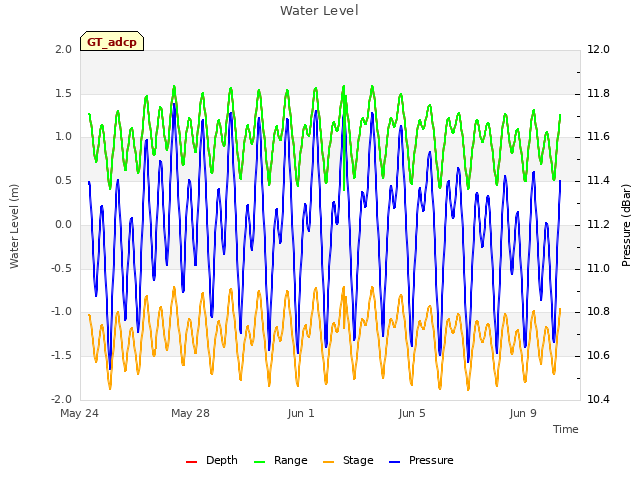The width and height of the screenshot is (640, 480).
Task: Click the 1.5 left axis value
Action: pos(63,93)
